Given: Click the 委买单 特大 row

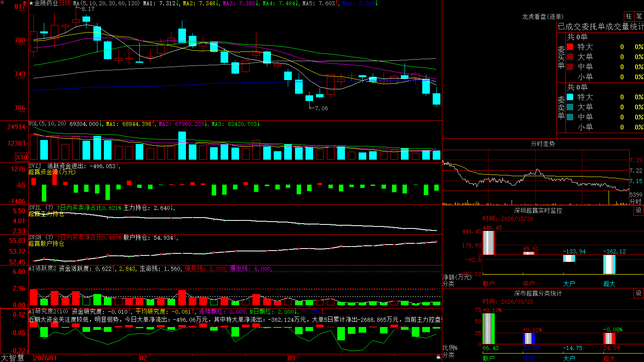Looking at the screenshot, I should coord(605,47).
